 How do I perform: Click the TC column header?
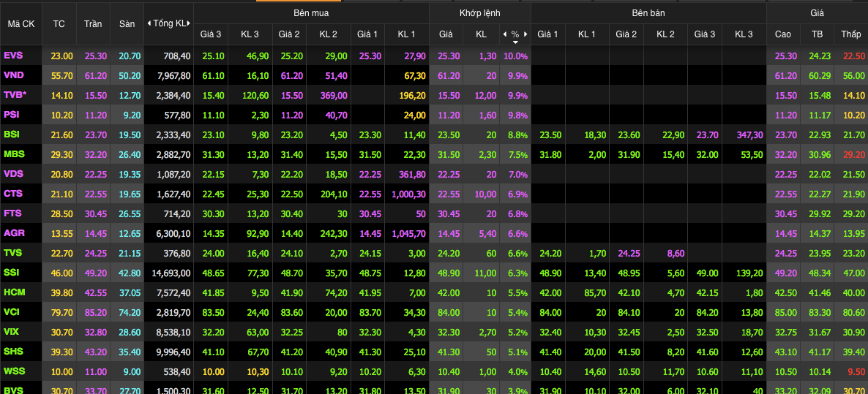coord(59,23)
